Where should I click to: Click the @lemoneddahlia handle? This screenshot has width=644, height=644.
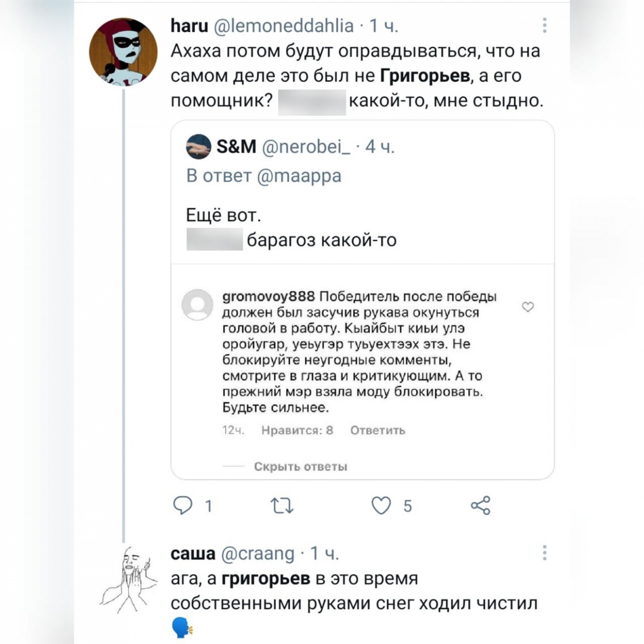point(284,25)
